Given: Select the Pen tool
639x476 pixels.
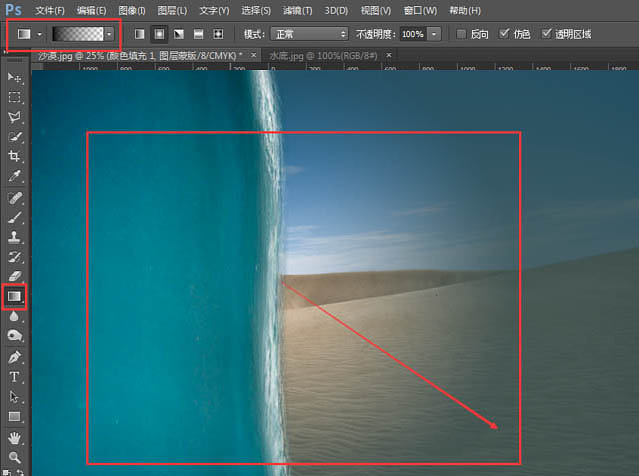Looking at the screenshot, I should 14,357.
